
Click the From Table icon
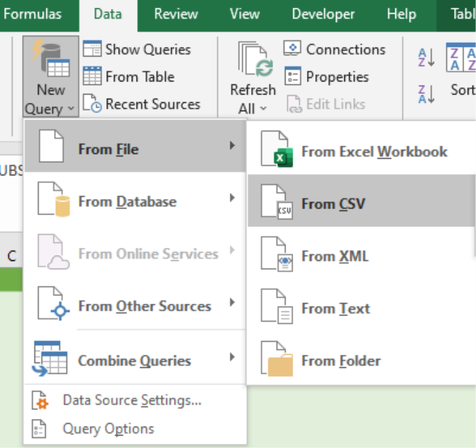click(x=92, y=76)
